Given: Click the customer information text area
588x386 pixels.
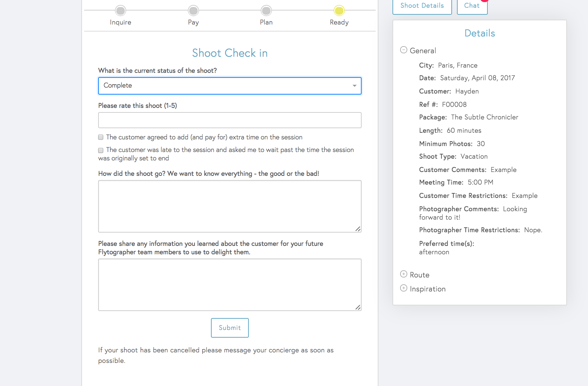Looking at the screenshot, I should (230, 285).
